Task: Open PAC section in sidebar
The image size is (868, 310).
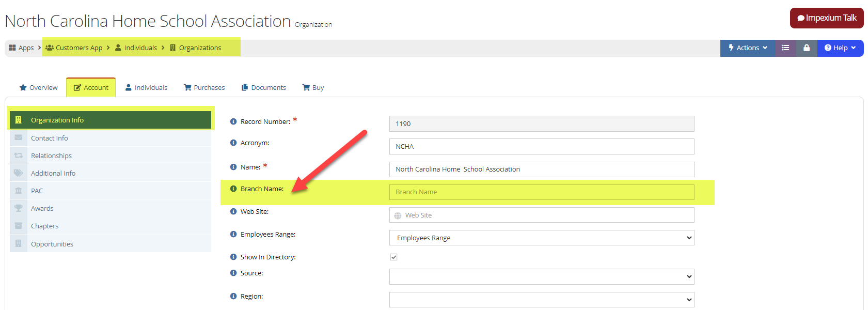Action: coord(111,191)
